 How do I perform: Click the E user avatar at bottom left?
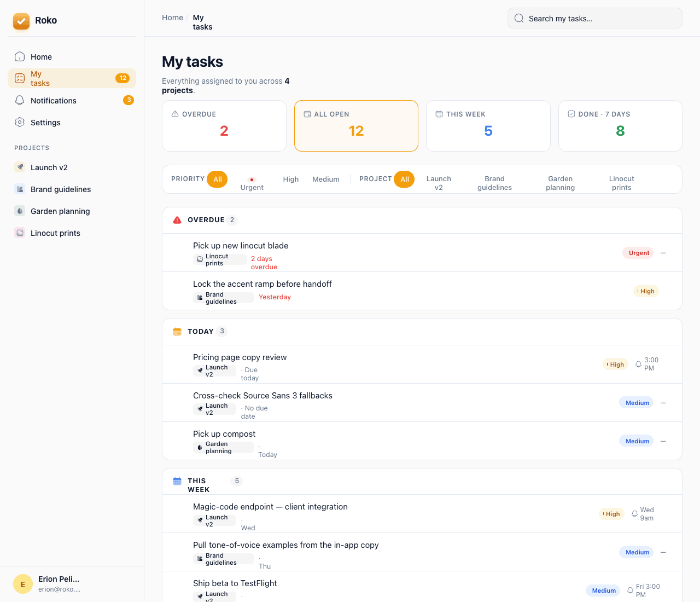click(23, 584)
